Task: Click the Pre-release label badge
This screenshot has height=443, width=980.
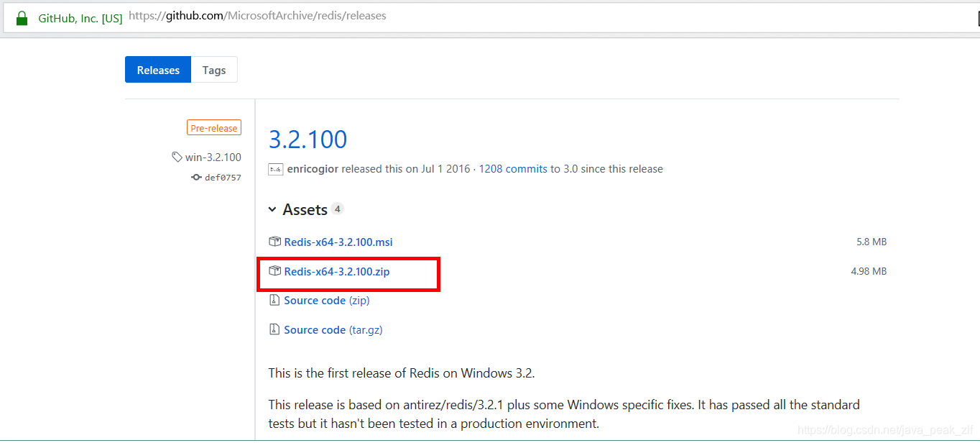Action: coord(214,128)
